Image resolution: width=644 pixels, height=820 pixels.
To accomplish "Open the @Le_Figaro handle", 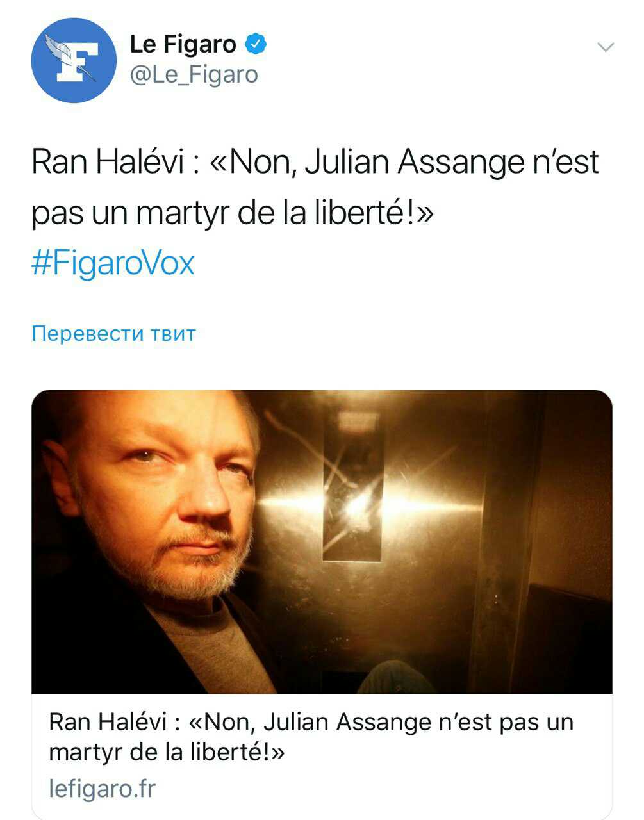I will [194, 75].
